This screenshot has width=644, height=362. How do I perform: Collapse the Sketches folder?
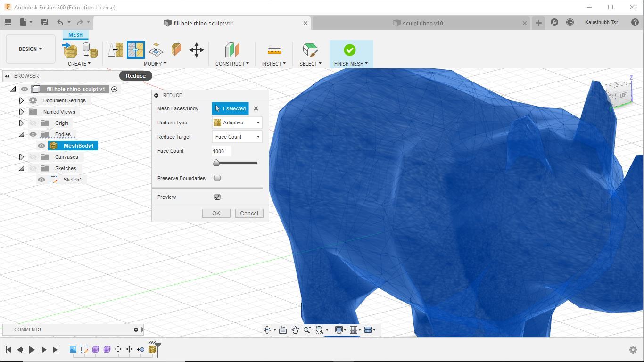(21, 168)
